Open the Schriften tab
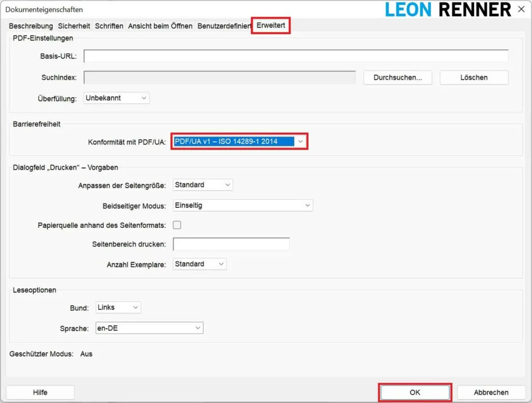This screenshot has height=403, width=532. click(x=109, y=26)
